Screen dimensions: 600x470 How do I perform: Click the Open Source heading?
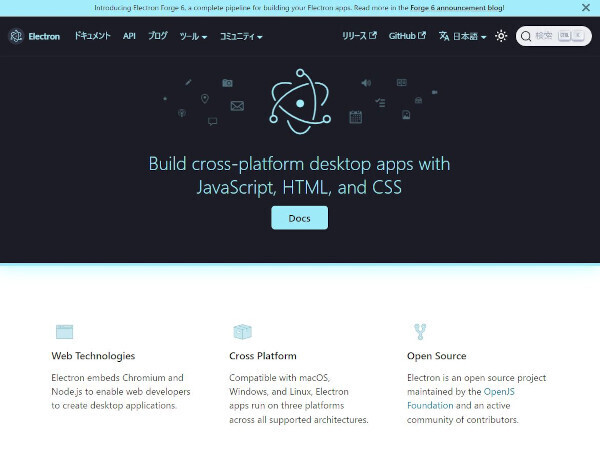pyautogui.click(x=437, y=356)
